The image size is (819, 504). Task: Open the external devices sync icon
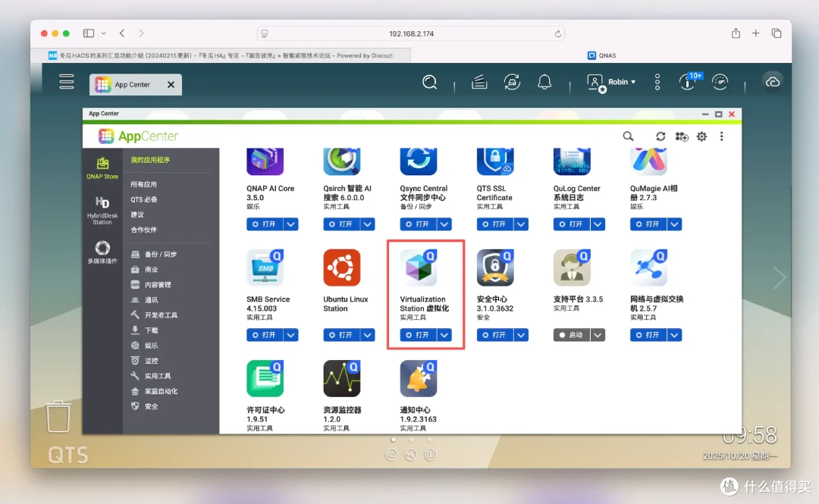512,82
